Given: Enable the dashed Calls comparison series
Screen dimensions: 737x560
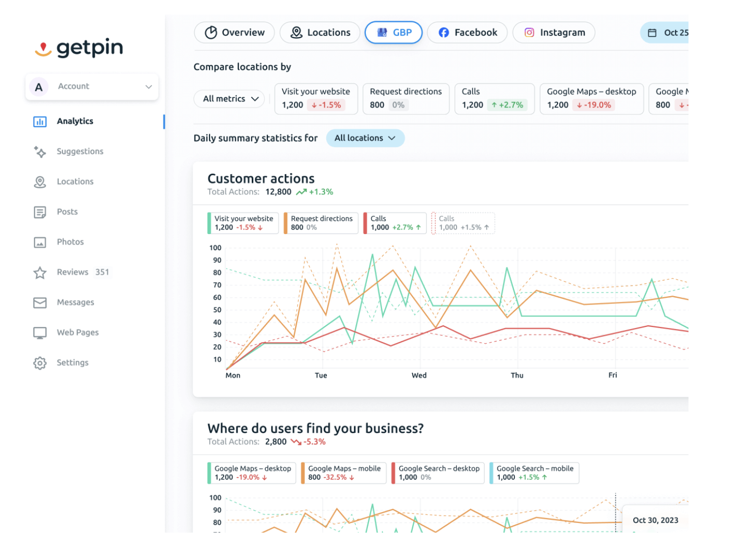Looking at the screenshot, I should 463,223.
